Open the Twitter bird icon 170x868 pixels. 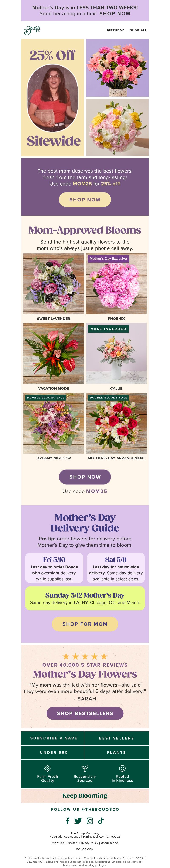coord(78,821)
